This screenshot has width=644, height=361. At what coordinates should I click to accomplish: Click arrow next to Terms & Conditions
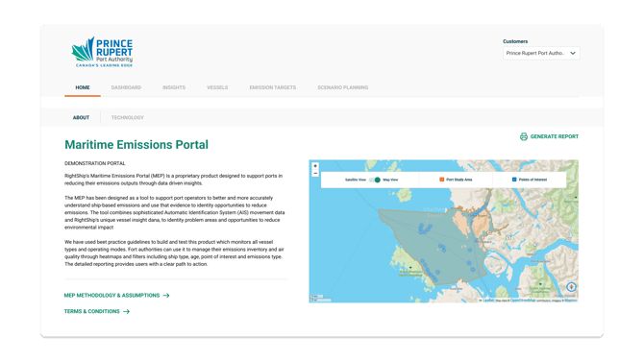tap(126, 311)
